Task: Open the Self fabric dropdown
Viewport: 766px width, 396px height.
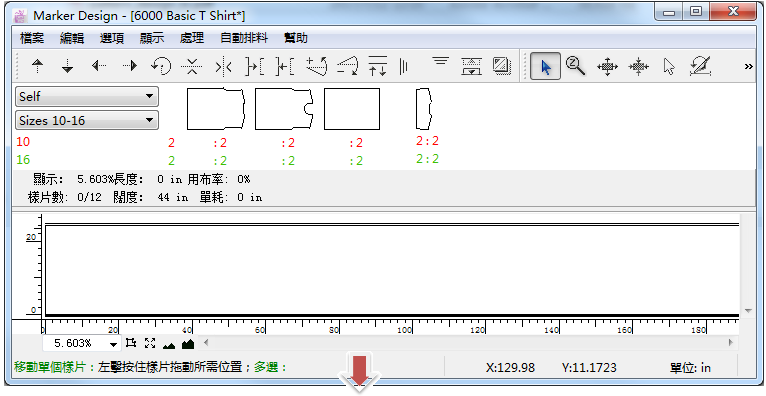Action: click(x=87, y=97)
